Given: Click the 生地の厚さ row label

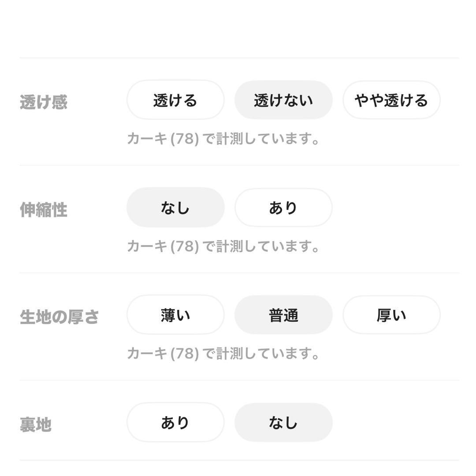Looking at the screenshot, I should (x=59, y=317).
